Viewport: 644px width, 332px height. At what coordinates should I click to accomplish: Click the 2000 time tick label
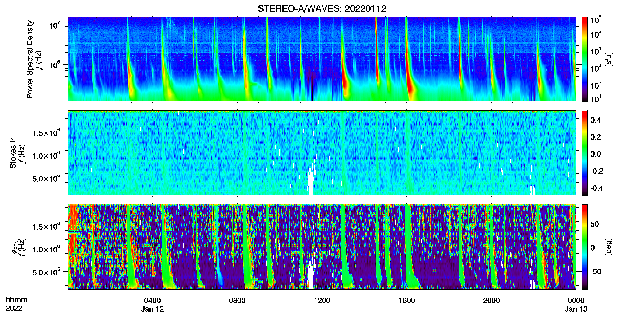491,300
